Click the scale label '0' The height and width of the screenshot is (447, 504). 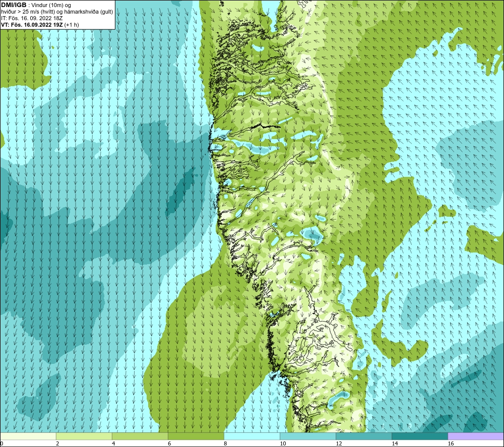coord(2,443)
